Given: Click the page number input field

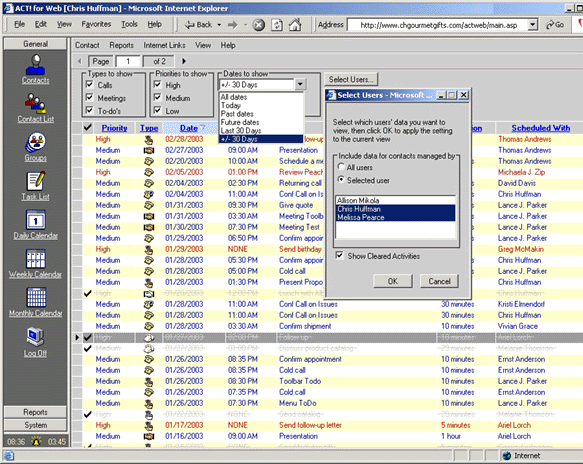Looking at the screenshot, I should pyautogui.click(x=128, y=61).
